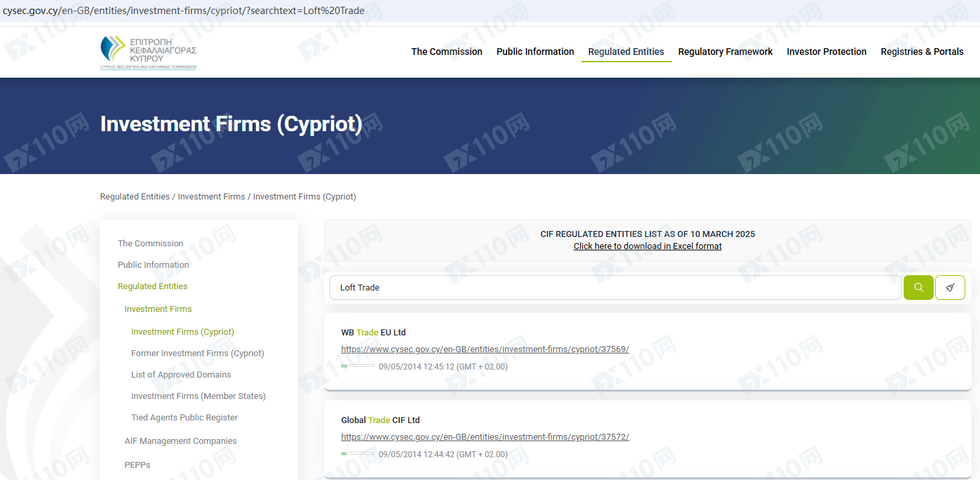This screenshot has width=980, height=480.
Task: Click the clear search broom icon
Action: 950,287
